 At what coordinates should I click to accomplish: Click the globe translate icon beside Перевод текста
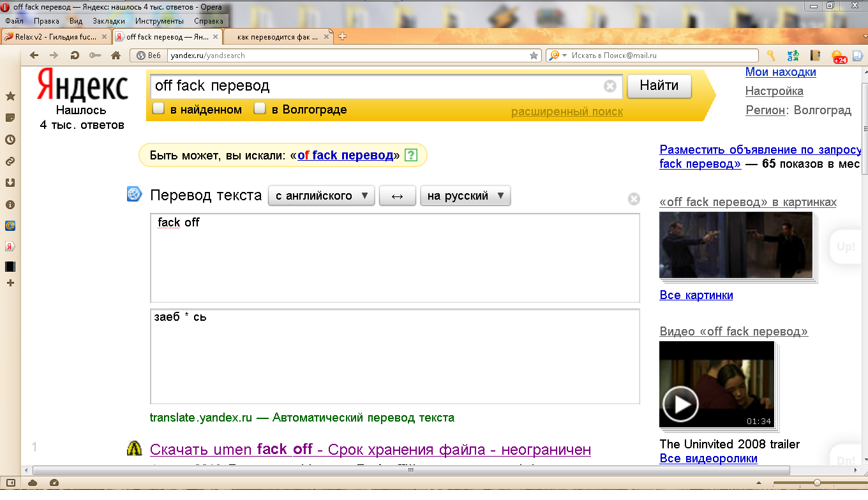134,195
